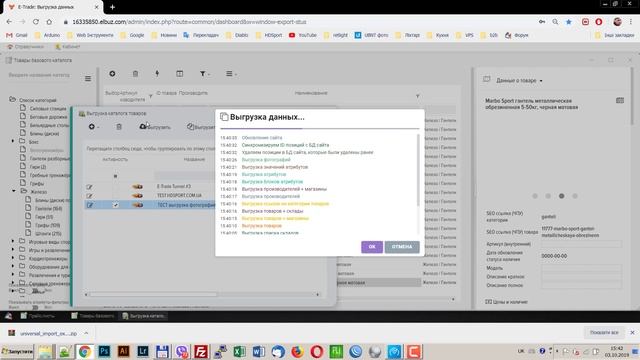Open the universal_import zip download chevron

tap(86, 333)
